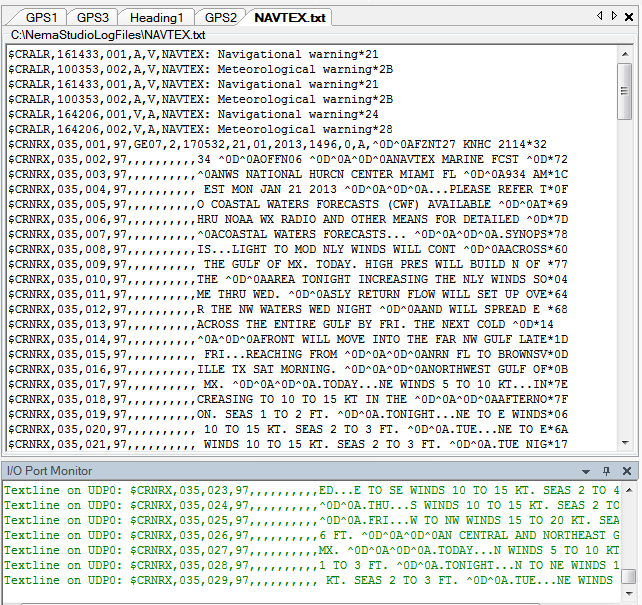This screenshot has height=605, width=642.
Task: Close the I/O Port Monitor panel
Action: click(x=626, y=470)
